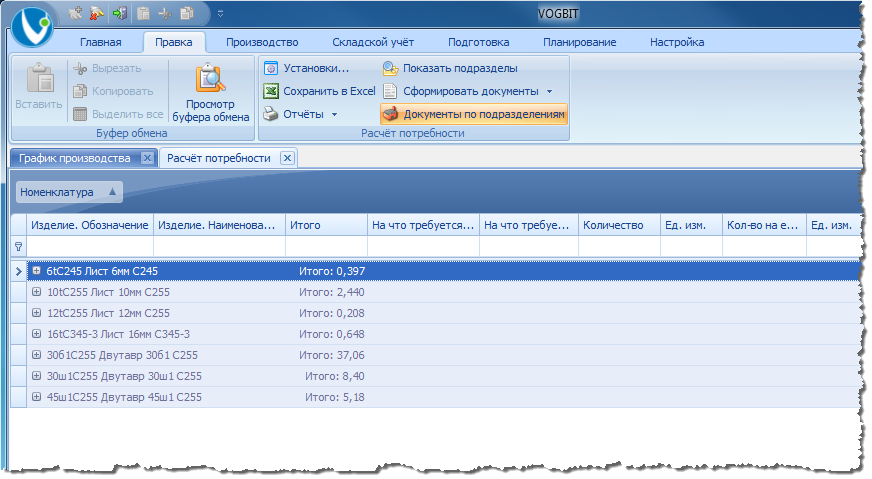Select the text 10tС255 Лист 10мм С255
This screenshot has width=872, height=479.
(x=108, y=293)
